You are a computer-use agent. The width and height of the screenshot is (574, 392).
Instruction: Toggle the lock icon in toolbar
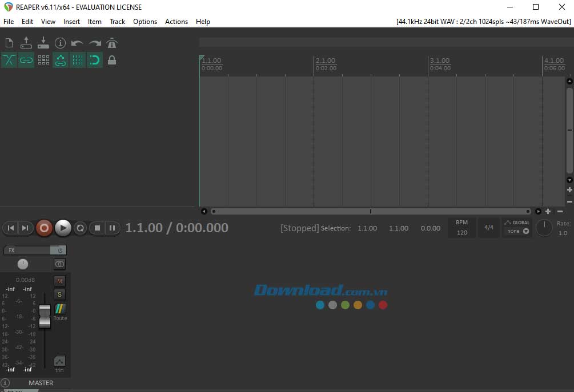112,60
